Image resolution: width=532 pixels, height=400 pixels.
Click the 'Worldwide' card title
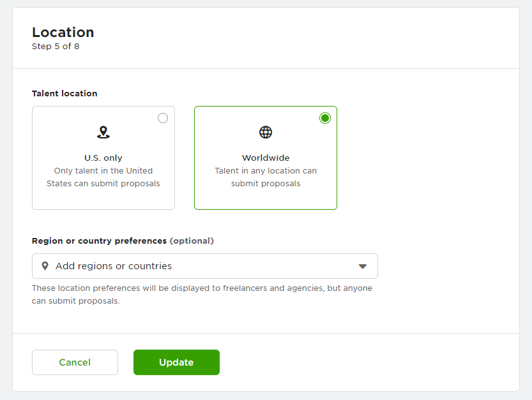click(266, 158)
